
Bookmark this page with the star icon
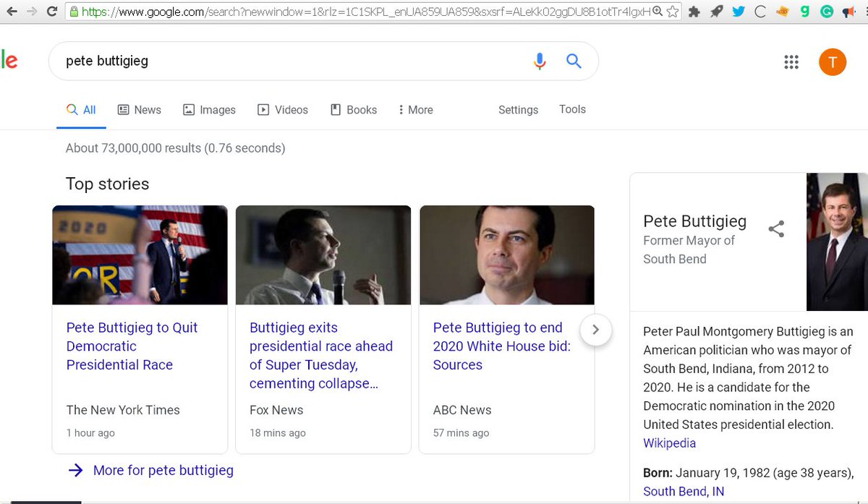(673, 12)
